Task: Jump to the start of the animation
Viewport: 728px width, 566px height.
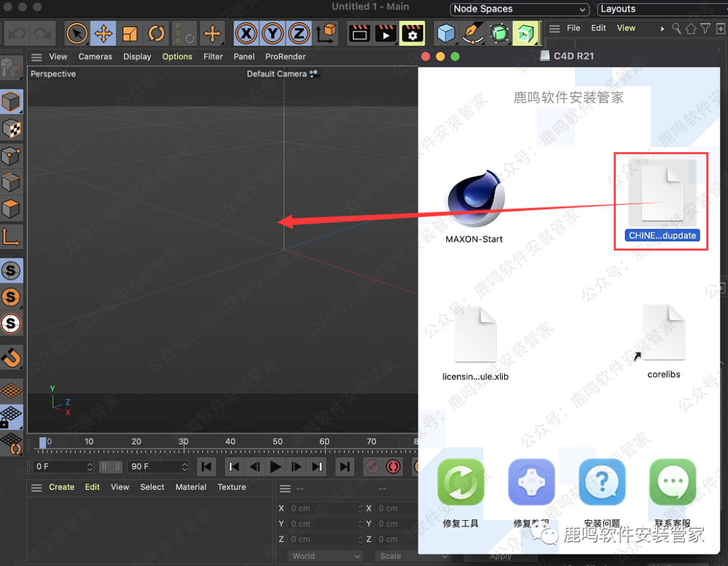Action: pos(207,466)
